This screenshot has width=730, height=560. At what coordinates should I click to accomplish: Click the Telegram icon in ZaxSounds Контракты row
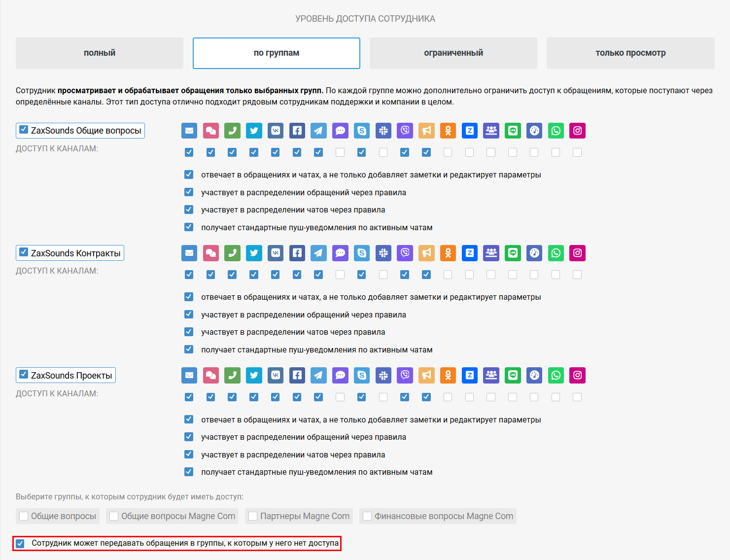pyautogui.click(x=318, y=253)
